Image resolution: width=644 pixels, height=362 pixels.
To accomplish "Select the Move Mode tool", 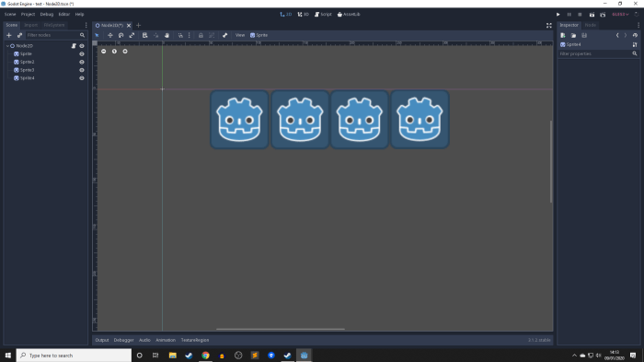I will (x=110, y=35).
